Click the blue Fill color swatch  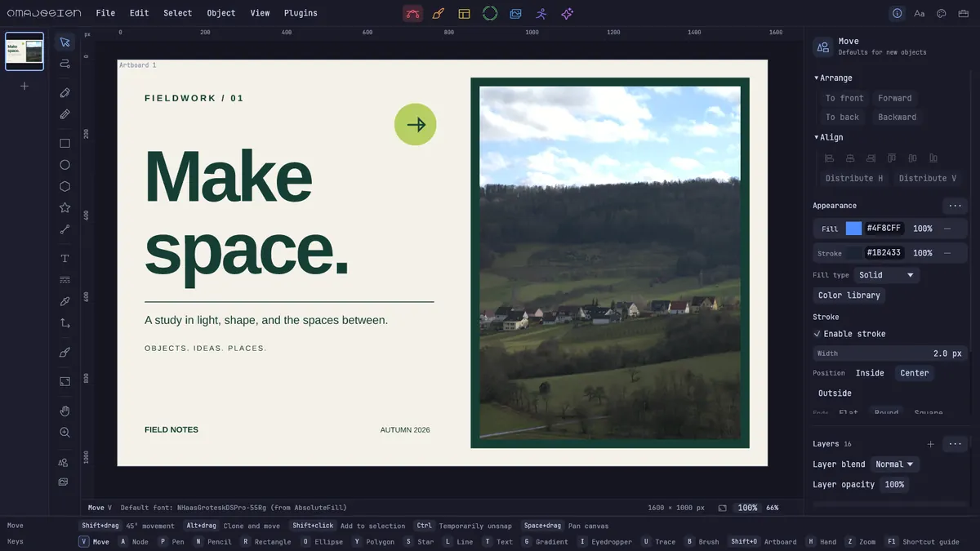[x=853, y=229]
